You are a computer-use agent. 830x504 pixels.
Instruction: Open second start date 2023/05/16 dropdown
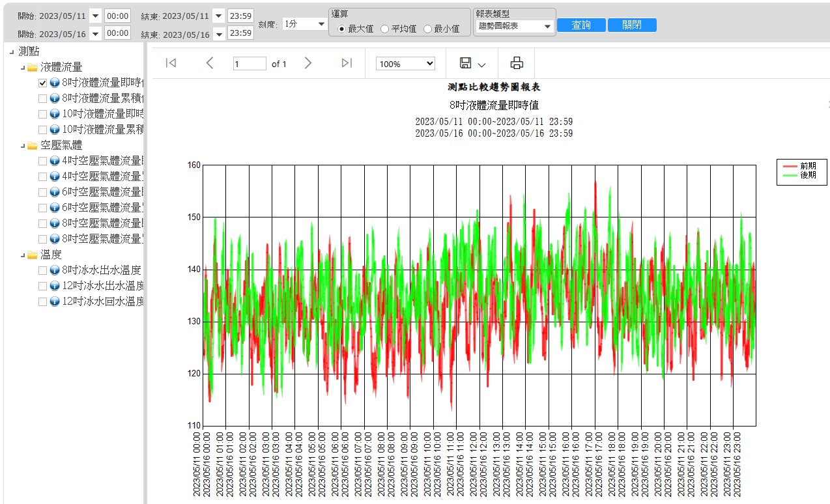pos(94,33)
